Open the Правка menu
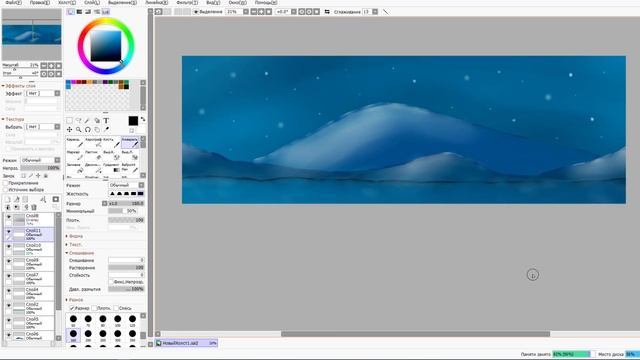This screenshot has width=640, height=360. click(40, 2)
